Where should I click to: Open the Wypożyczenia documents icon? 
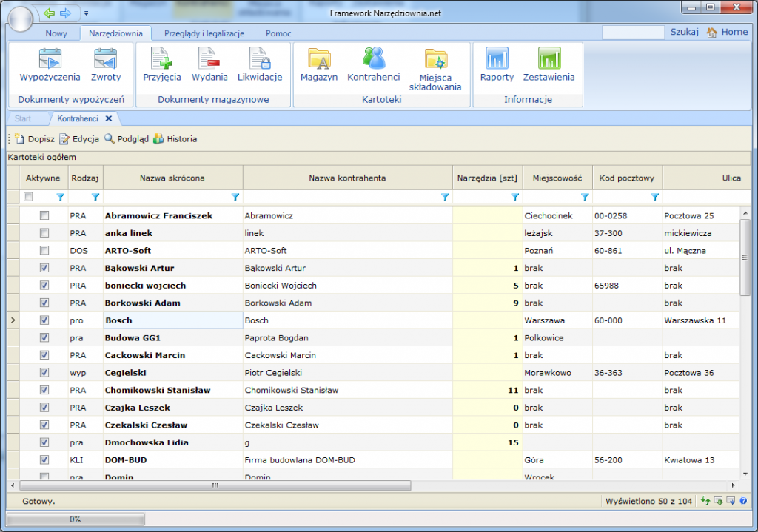coord(50,59)
